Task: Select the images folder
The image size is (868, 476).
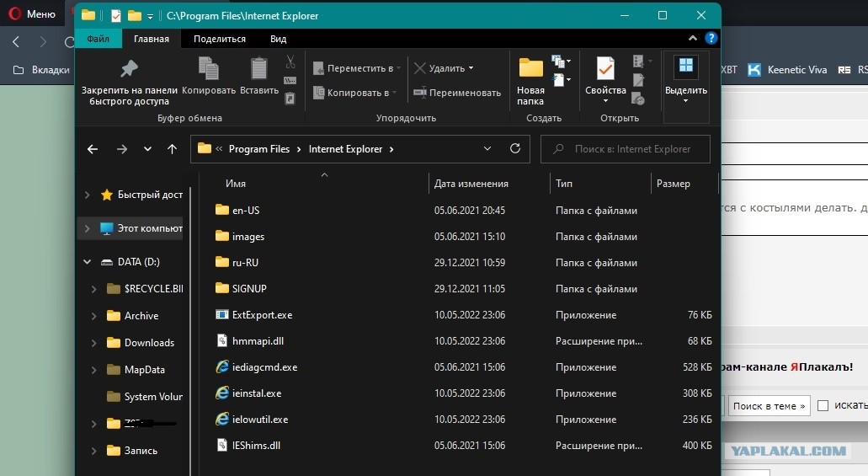Action: [x=248, y=236]
